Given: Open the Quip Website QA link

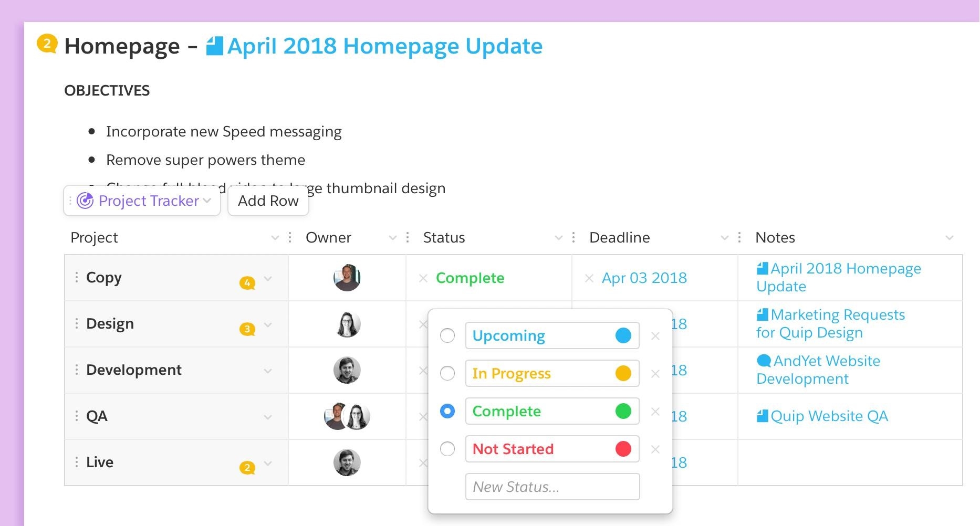Looking at the screenshot, I should point(829,416).
